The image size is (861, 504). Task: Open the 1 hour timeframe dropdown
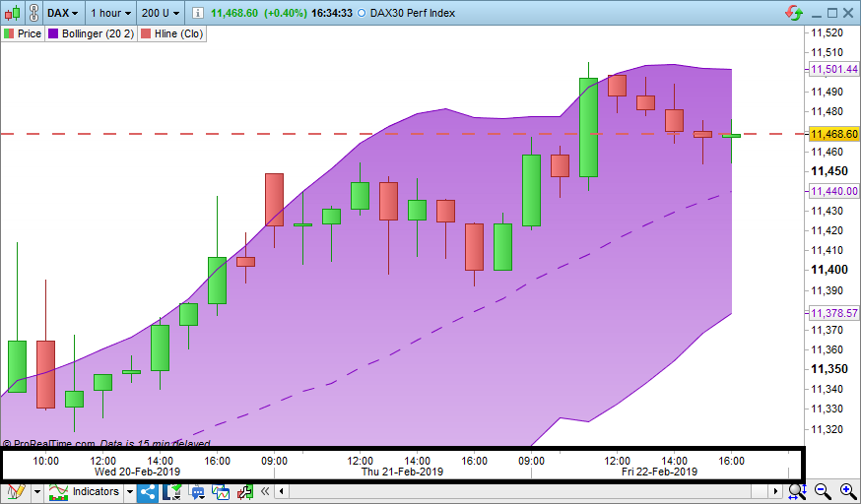pos(110,13)
